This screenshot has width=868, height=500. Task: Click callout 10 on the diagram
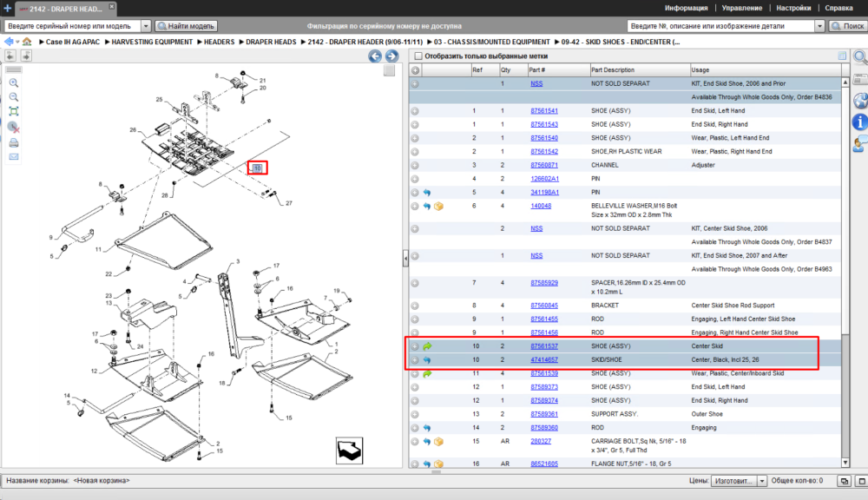click(258, 168)
